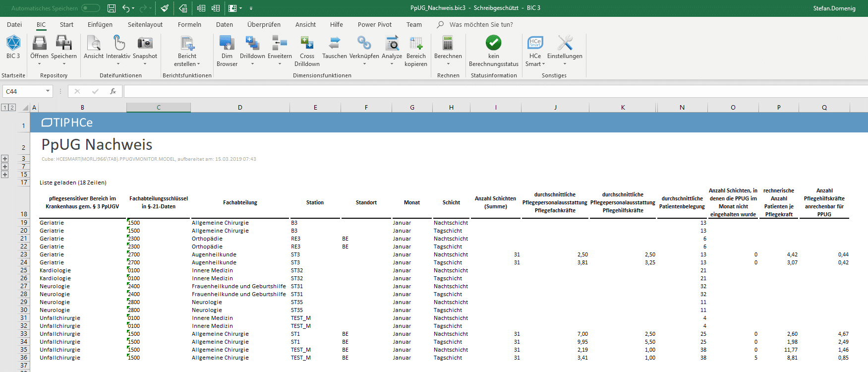
Task: Expand the Speichern dropdown arrow
Action: click(x=64, y=64)
